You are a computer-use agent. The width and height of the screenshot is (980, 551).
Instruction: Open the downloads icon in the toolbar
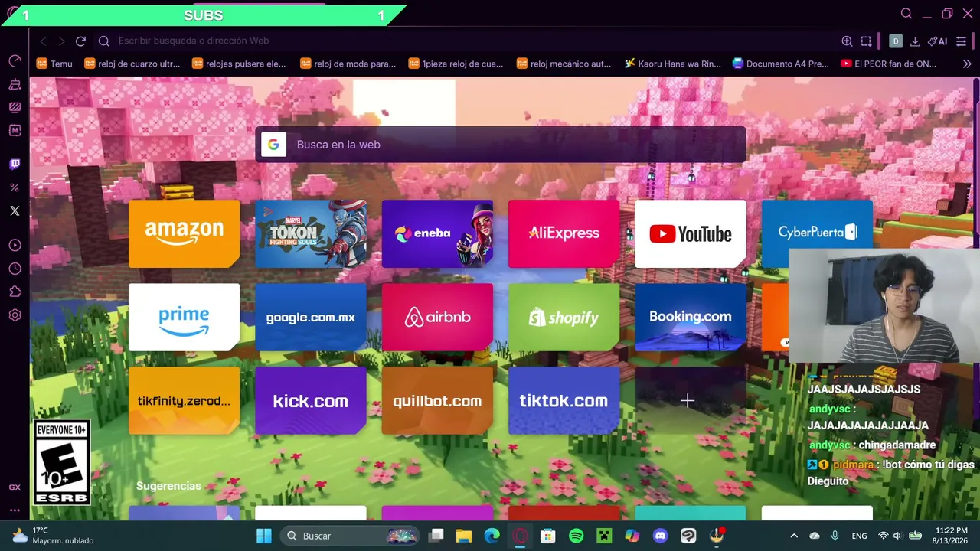point(915,41)
